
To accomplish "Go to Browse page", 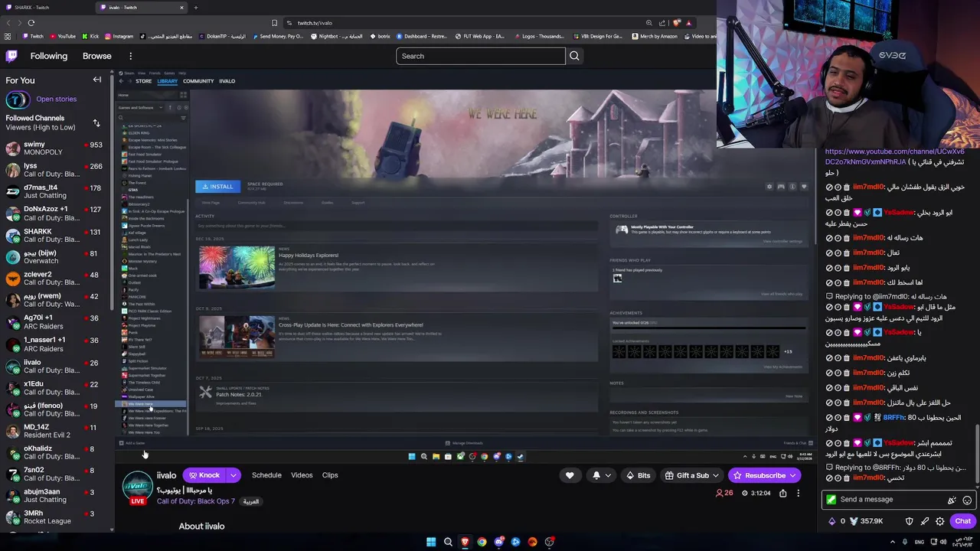I will point(97,56).
